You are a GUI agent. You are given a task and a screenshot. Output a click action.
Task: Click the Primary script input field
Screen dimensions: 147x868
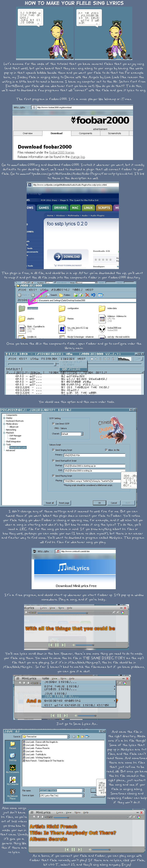click(94, 455)
